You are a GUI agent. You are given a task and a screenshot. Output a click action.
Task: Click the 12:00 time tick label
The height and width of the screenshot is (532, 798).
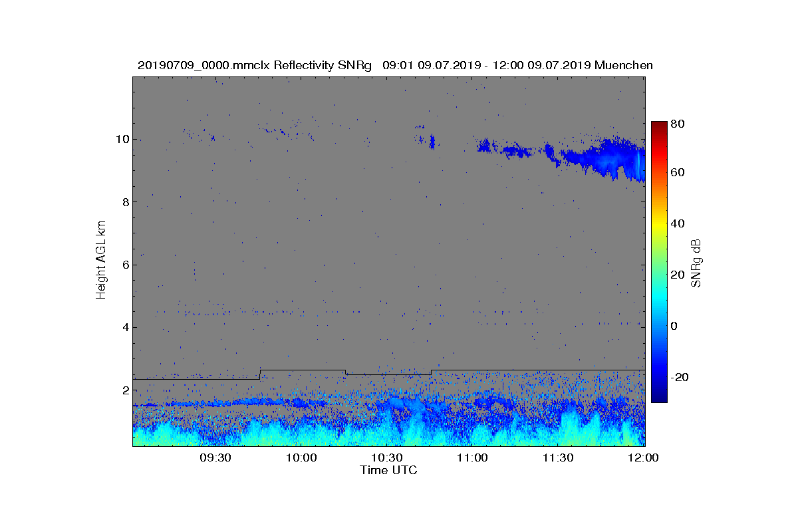pyautogui.click(x=644, y=458)
